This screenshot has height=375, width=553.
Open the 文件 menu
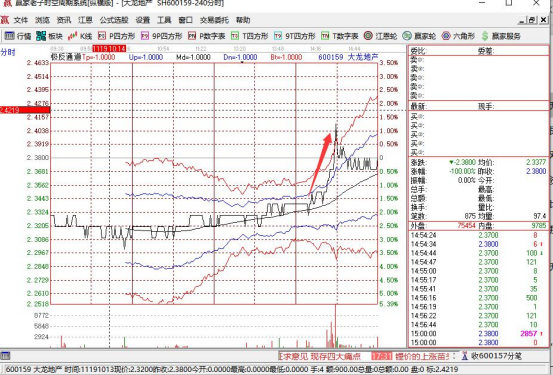(21, 20)
